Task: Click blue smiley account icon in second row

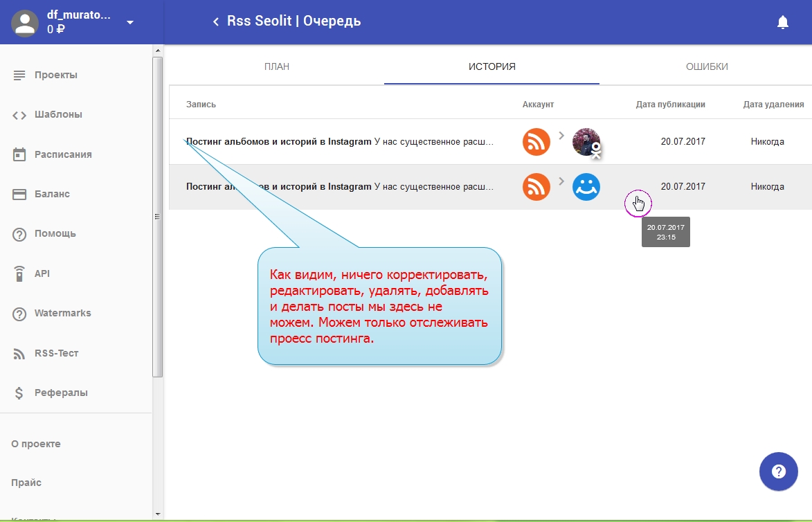Action: (586, 187)
